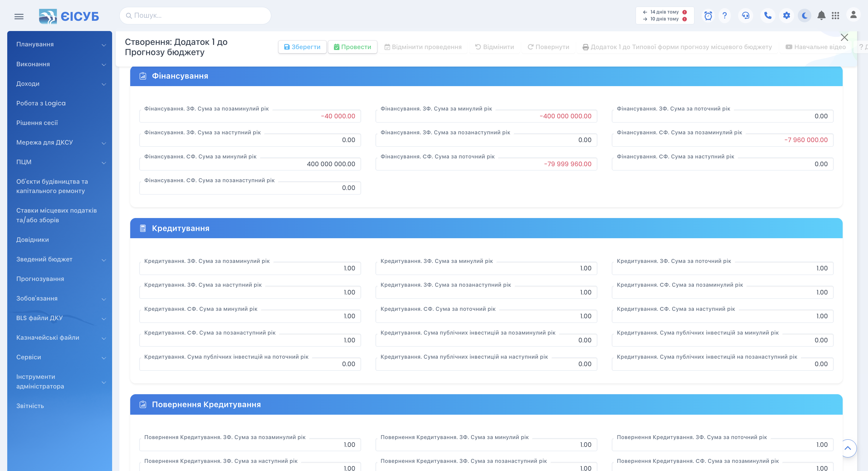Click the phone call icon
Image resolution: width=868 pixels, height=471 pixels.
(x=768, y=15)
